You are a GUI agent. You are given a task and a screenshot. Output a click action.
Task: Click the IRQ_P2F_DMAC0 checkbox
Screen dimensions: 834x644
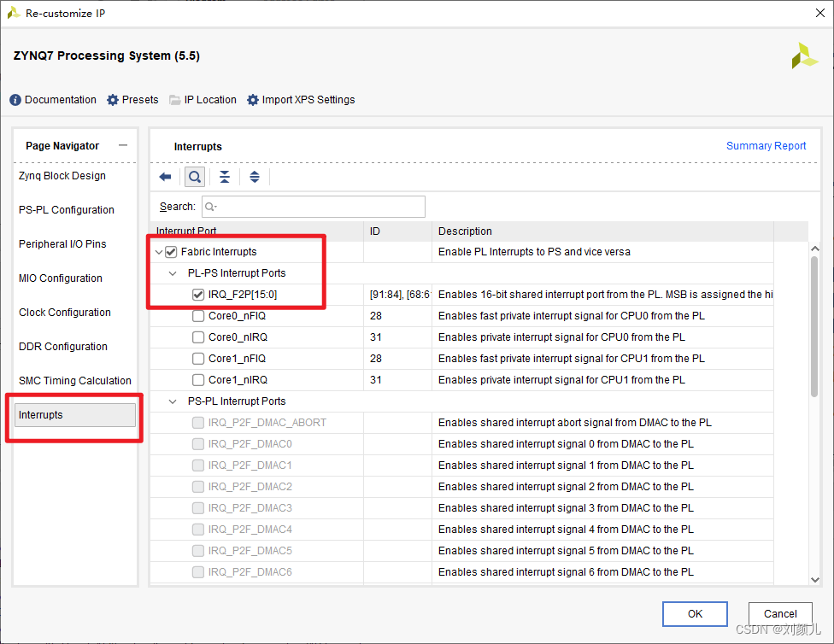(198, 444)
